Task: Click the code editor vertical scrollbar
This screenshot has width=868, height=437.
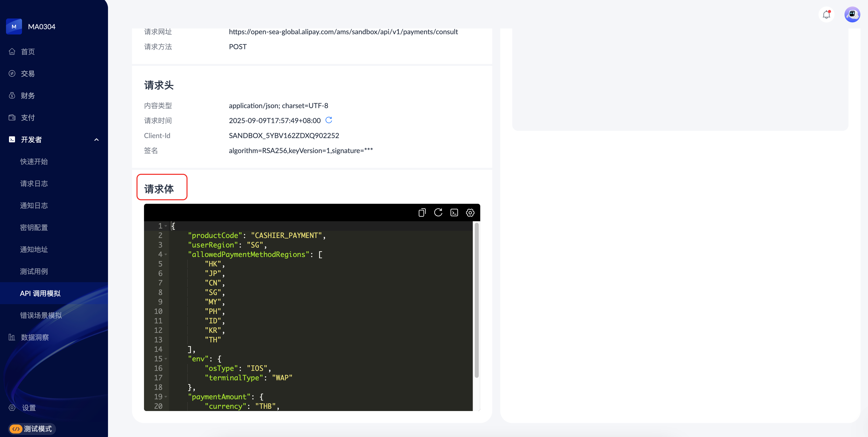Action: [x=476, y=300]
